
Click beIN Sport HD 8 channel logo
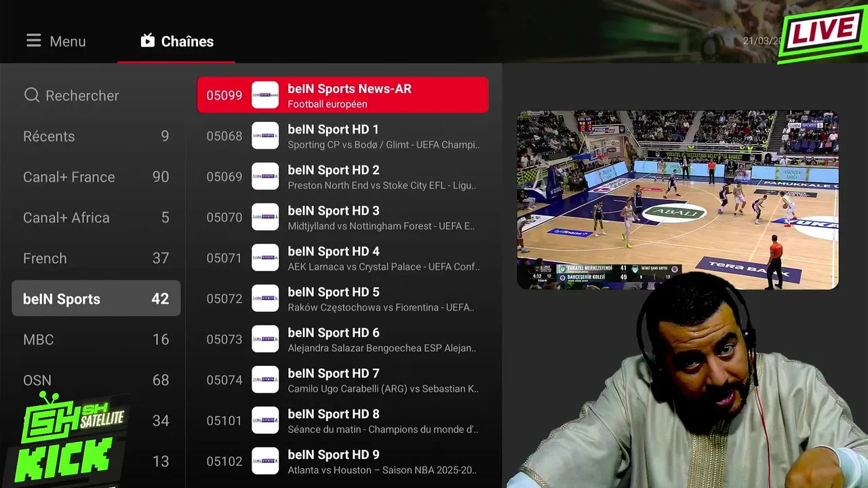pyautogui.click(x=265, y=420)
